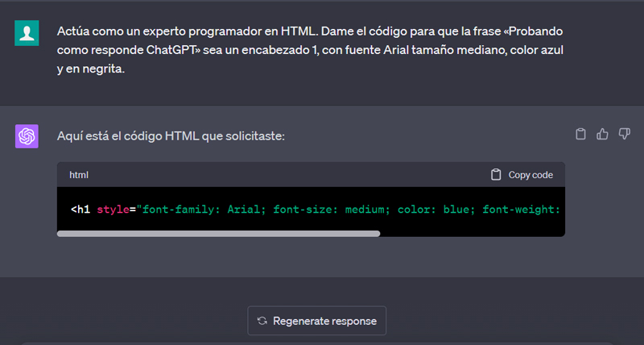Click the Copy code button

(x=522, y=175)
